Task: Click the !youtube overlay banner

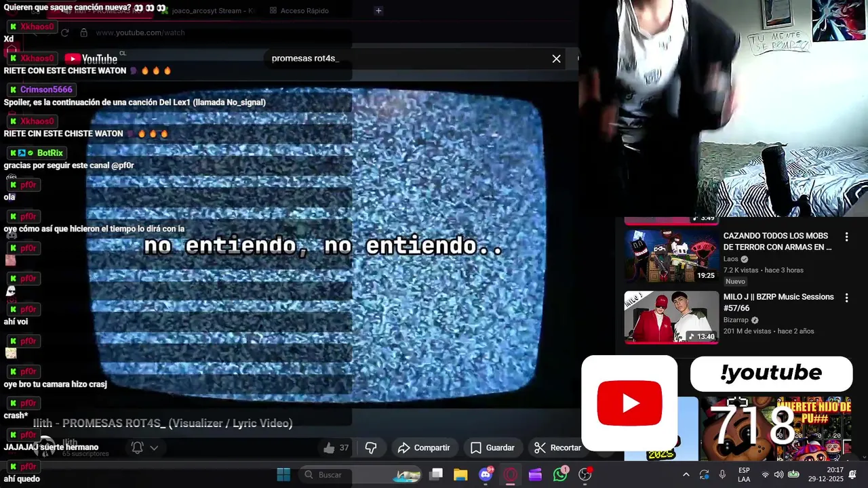Action: tap(771, 373)
